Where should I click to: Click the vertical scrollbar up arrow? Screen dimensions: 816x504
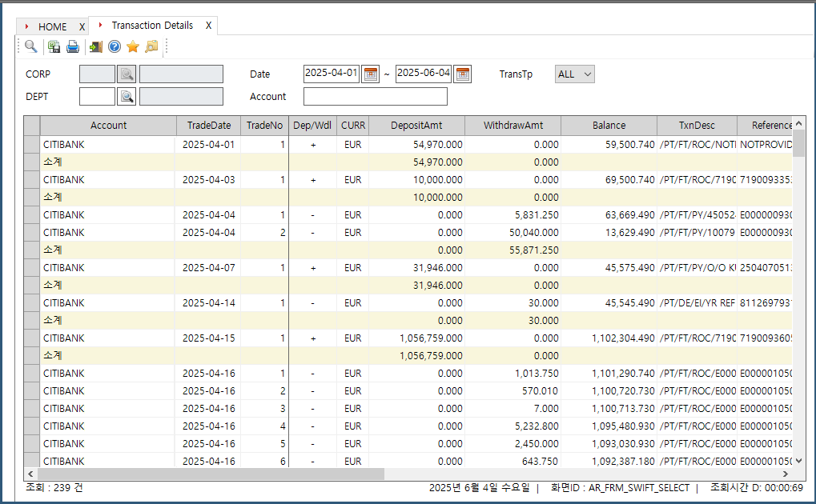pyautogui.click(x=799, y=123)
